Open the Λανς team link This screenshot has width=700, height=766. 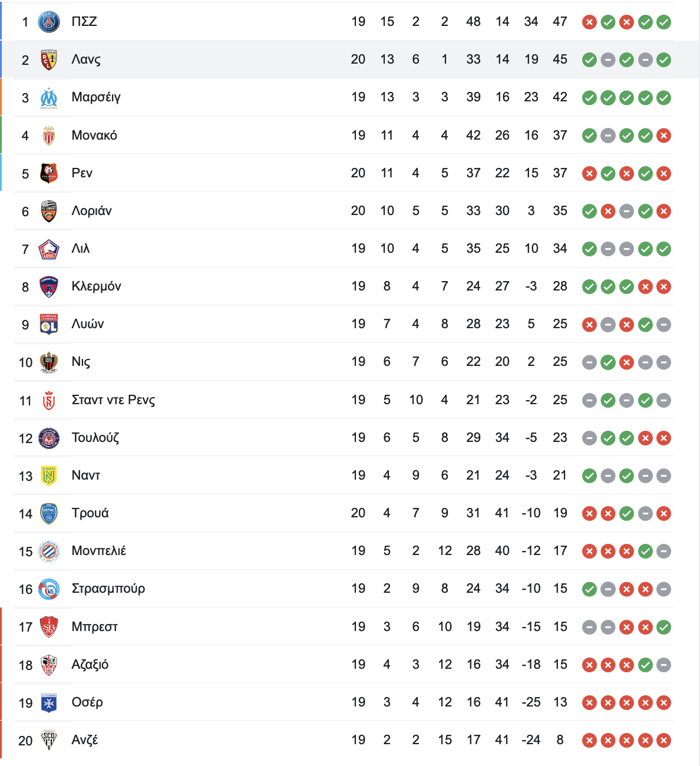point(86,60)
